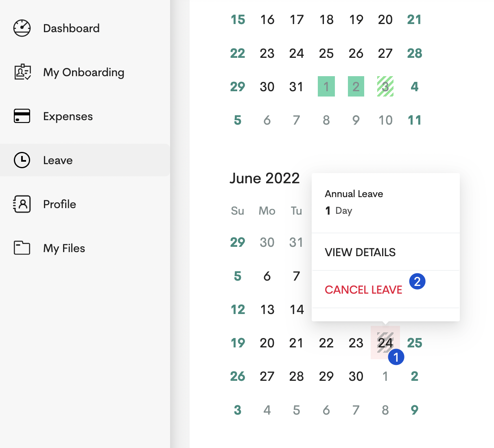Click the Expenses credit card icon
The height and width of the screenshot is (448, 494).
pos(22,116)
